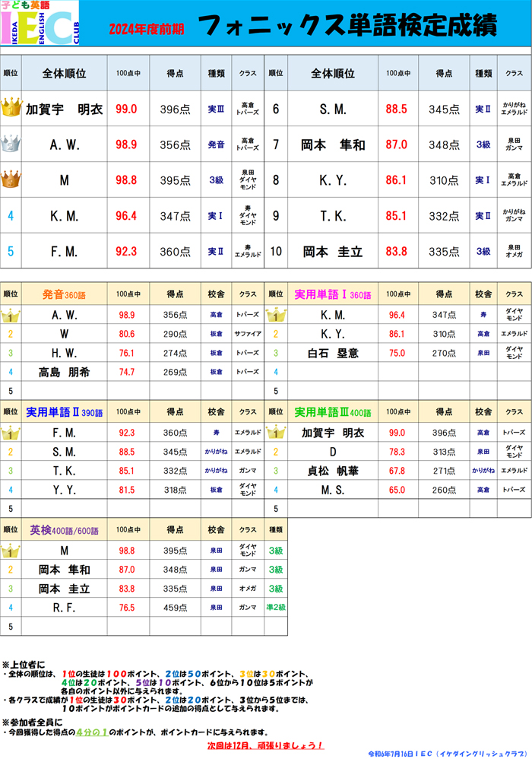
Task: Click bronze crown in overall ranking third place
Action: (x=11, y=179)
